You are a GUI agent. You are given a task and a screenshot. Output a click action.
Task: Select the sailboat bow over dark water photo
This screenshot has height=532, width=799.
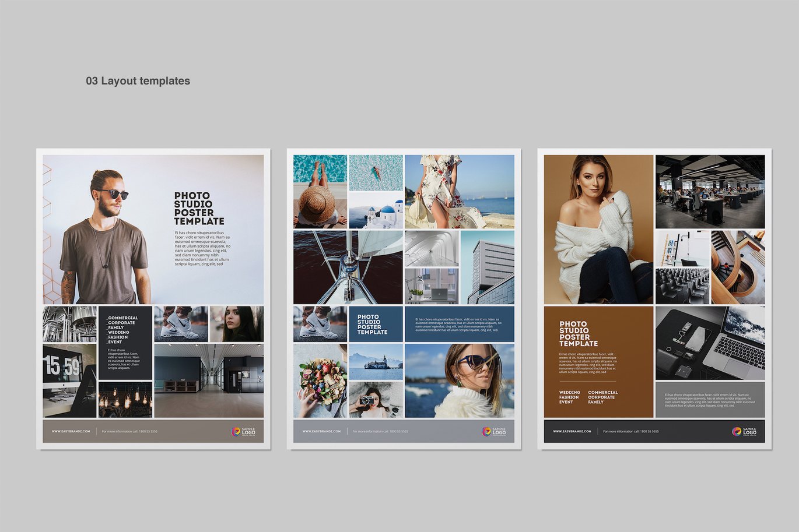[x=348, y=267]
